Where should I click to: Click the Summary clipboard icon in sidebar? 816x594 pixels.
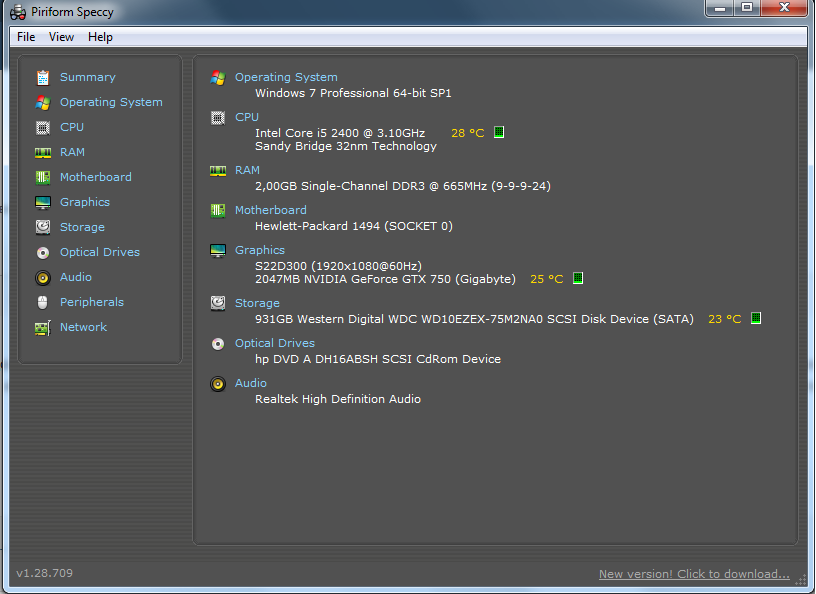click(43, 78)
